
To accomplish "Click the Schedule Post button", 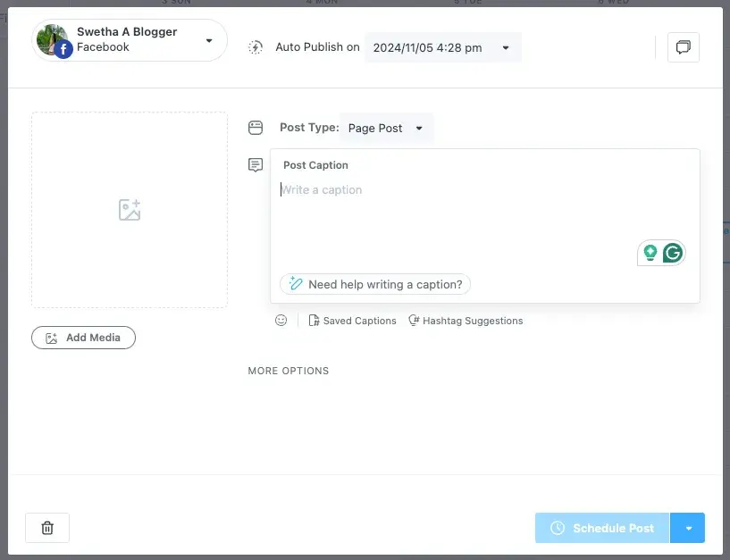I will tap(602, 528).
